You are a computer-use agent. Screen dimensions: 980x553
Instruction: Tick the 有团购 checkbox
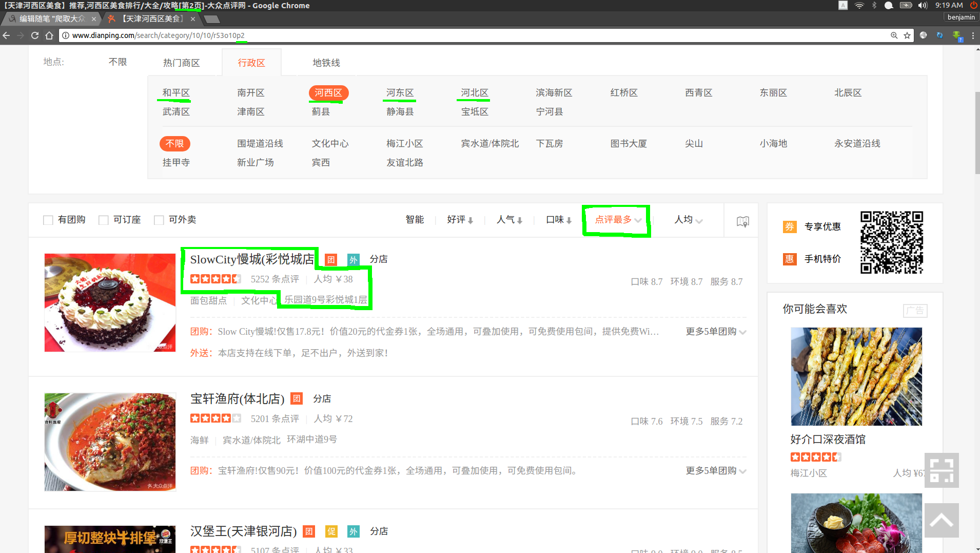click(48, 220)
